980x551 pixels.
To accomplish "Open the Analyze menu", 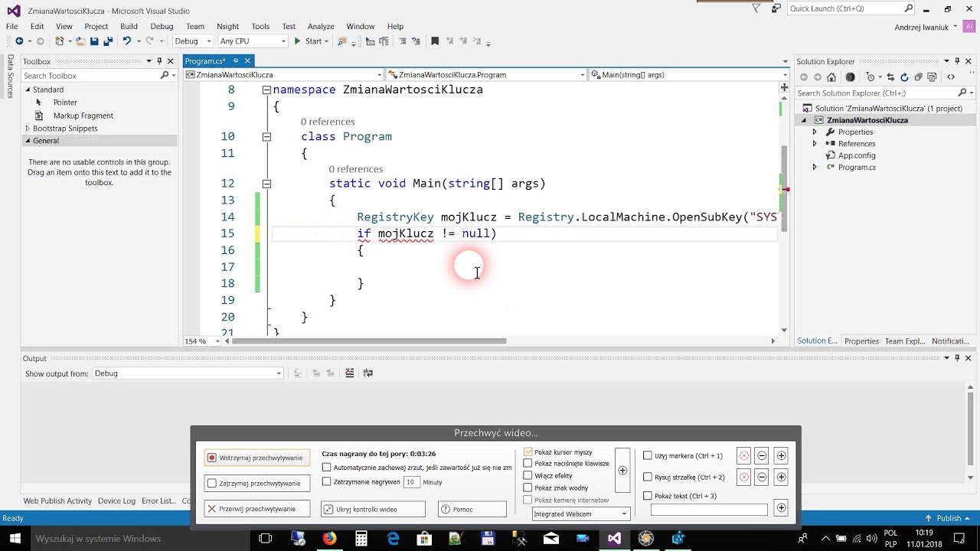I will point(321,26).
